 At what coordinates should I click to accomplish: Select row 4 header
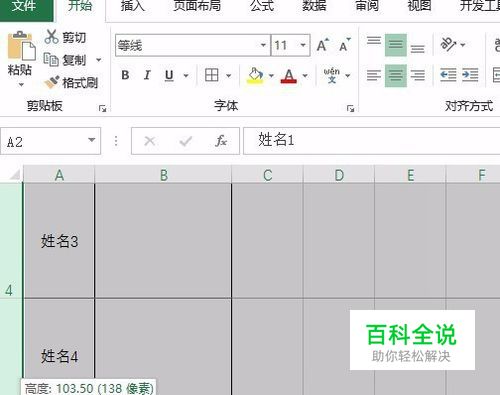coord(11,240)
